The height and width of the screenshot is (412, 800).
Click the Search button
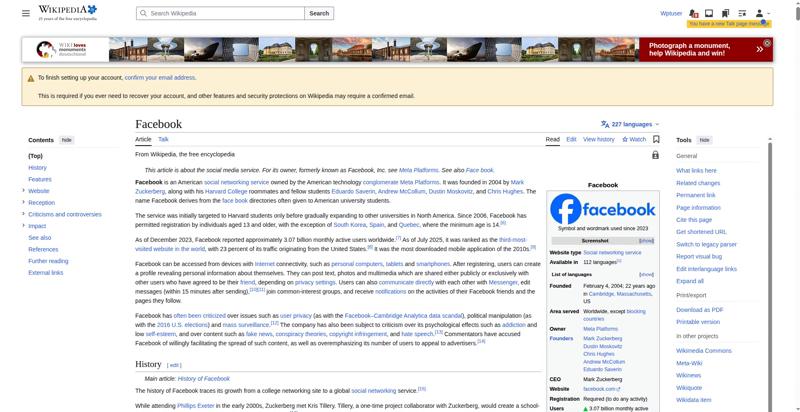coord(319,13)
